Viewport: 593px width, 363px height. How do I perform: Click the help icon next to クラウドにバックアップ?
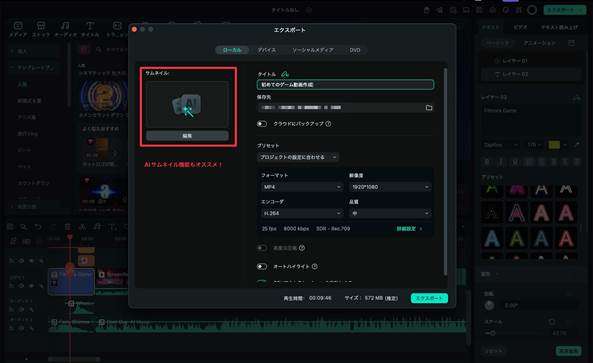click(x=328, y=124)
